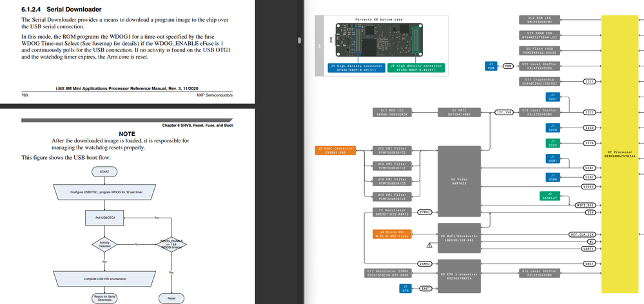
Task: Click the 'U22 Level Shifter' block
Action: (x=540, y=66)
